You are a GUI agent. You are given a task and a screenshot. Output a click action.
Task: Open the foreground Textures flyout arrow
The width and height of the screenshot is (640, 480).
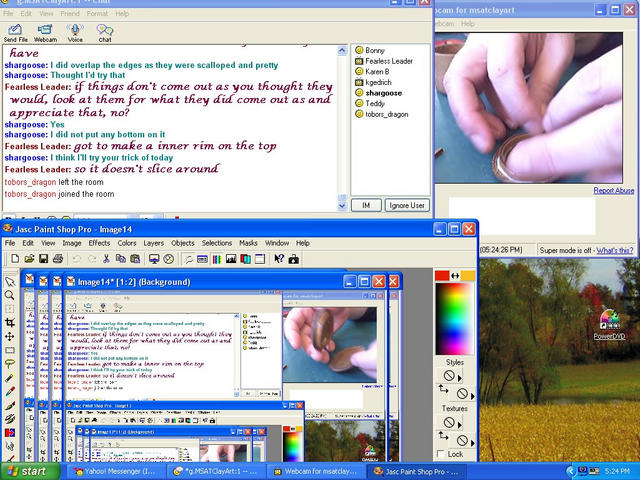pyautogui.click(x=460, y=425)
